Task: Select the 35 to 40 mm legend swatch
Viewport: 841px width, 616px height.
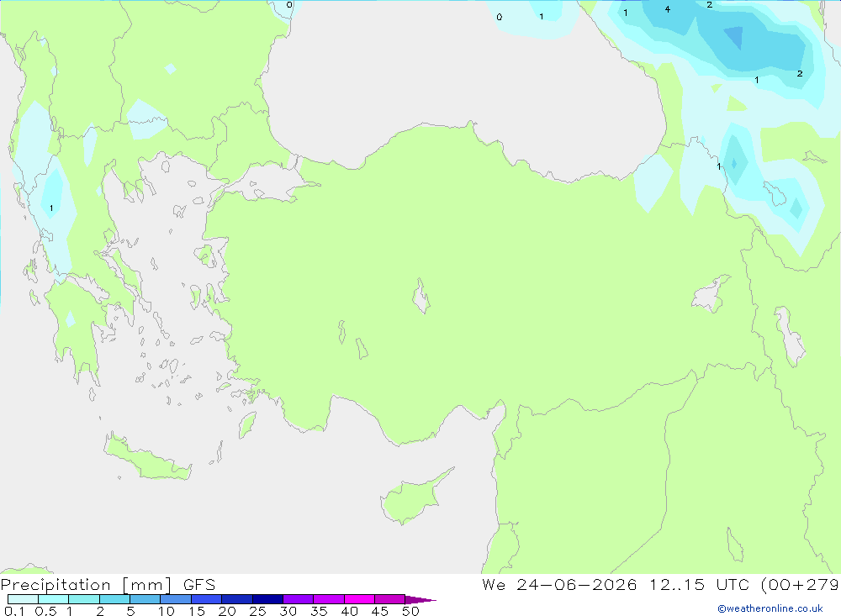Action: [x=328, y=599]
